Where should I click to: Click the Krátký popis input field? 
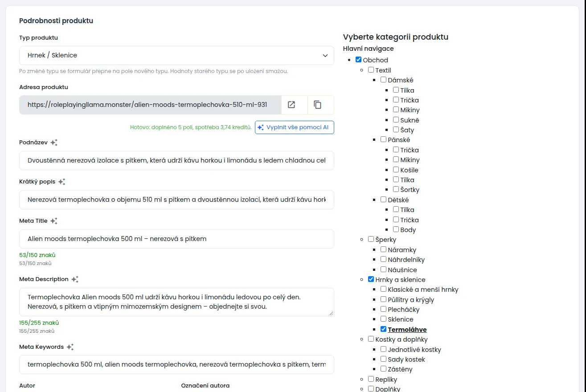[176, 200]
